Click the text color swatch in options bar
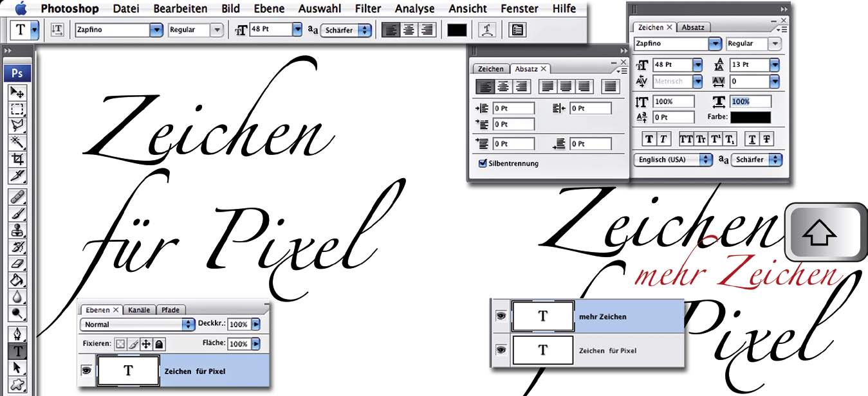The width and height of the screenshot is (868, 396). tap(457, 30)
